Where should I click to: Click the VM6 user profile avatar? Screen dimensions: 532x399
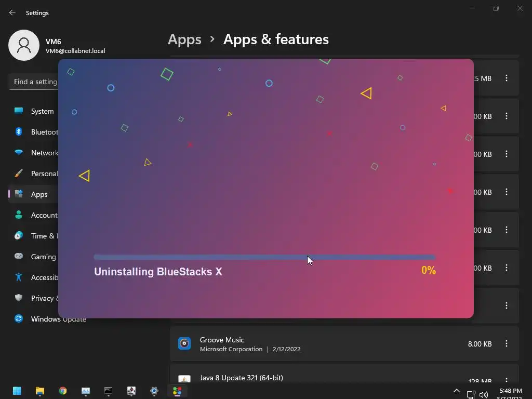tap(24, 45)
